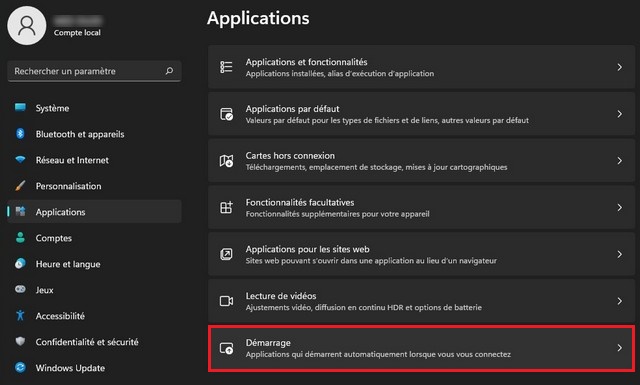This screenshot has height=385, width=640.
Task: Focus the Rechercher un paramètre field
Action: click(94, 71)
